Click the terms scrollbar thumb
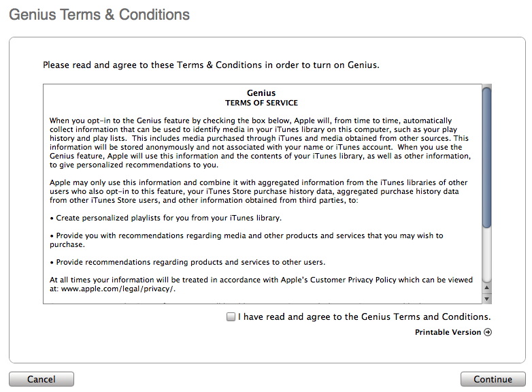Image resolution: width=532 pixels, height=392 pixels. 486,157
